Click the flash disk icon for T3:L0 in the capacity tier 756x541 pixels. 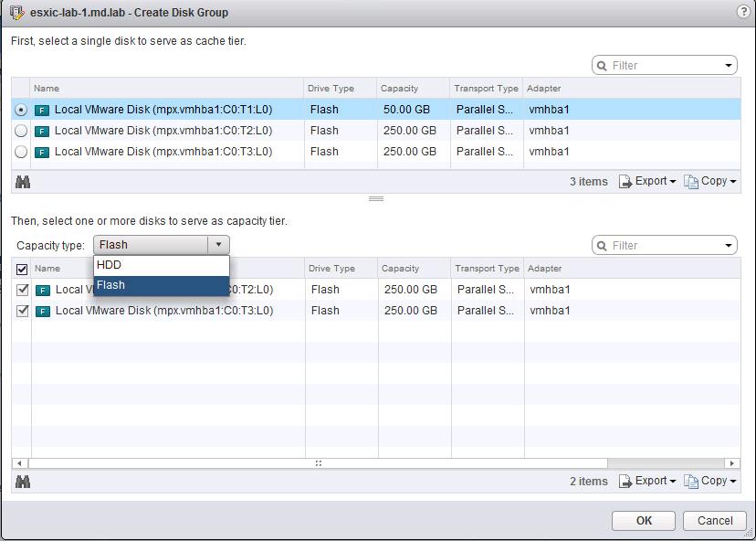pos(43,312)
